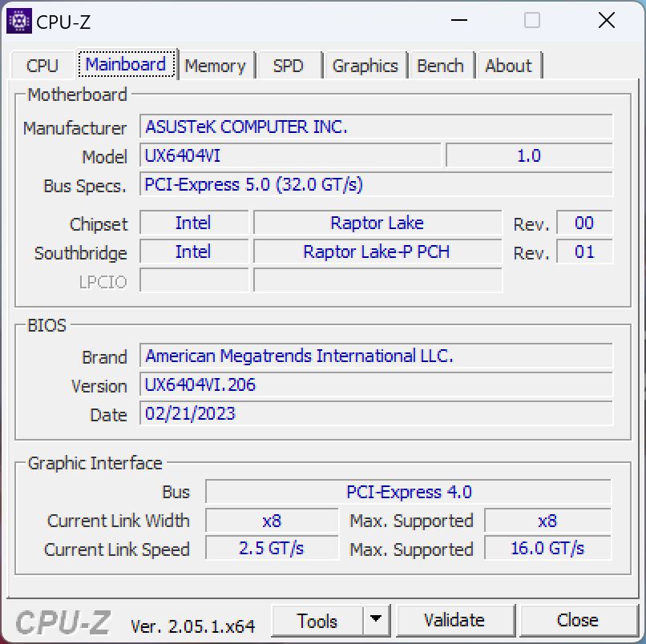
Task: Click Current Link Speed 2.5 GT/s value
Action: 272,548
